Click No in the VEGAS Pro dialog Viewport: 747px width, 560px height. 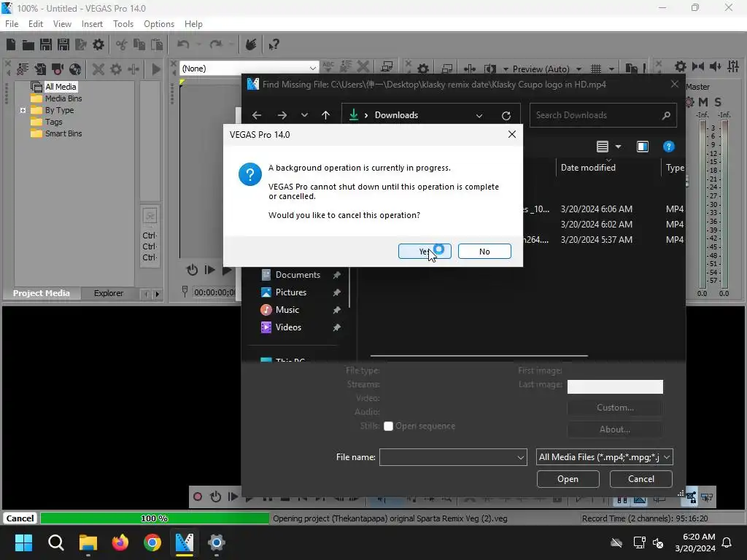pyautogui.click(x=484, y=252)
